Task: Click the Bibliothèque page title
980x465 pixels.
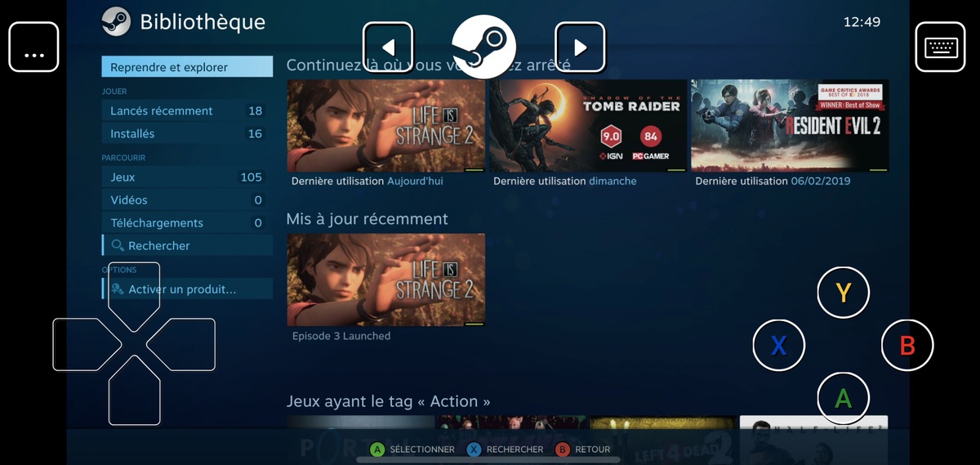Action: pos(203,22)
